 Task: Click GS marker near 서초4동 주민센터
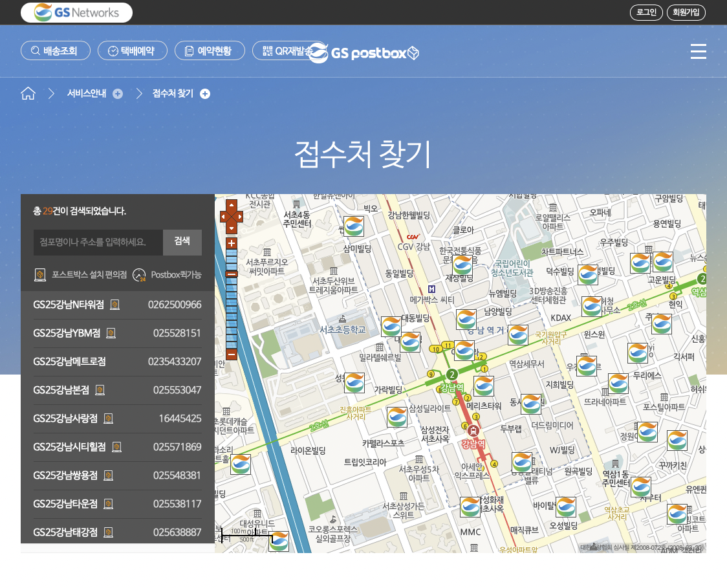coord(353,226)
